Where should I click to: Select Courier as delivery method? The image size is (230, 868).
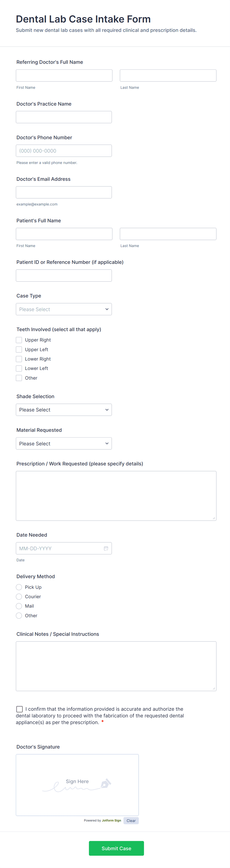pos(19,596)
